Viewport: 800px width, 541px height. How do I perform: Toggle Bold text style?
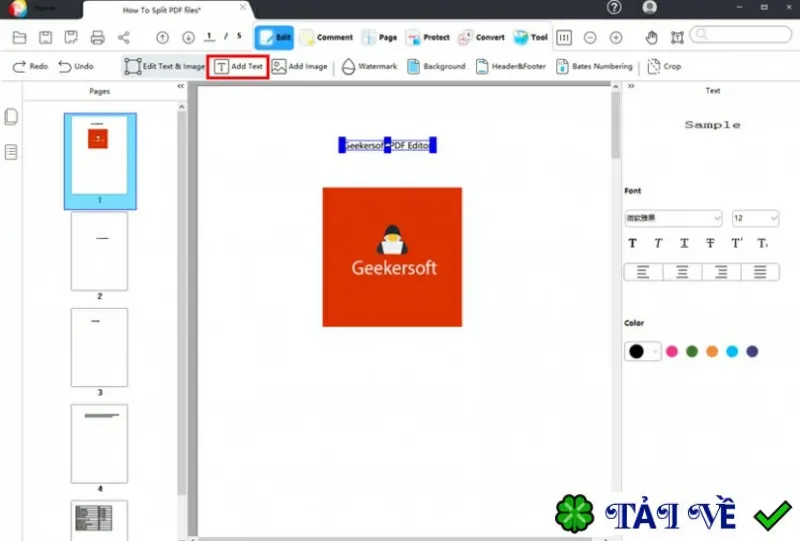tap(633, 243)
